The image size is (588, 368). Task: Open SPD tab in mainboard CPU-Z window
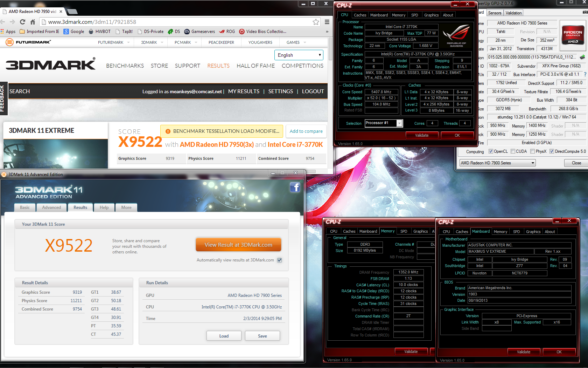coord(516,232)
